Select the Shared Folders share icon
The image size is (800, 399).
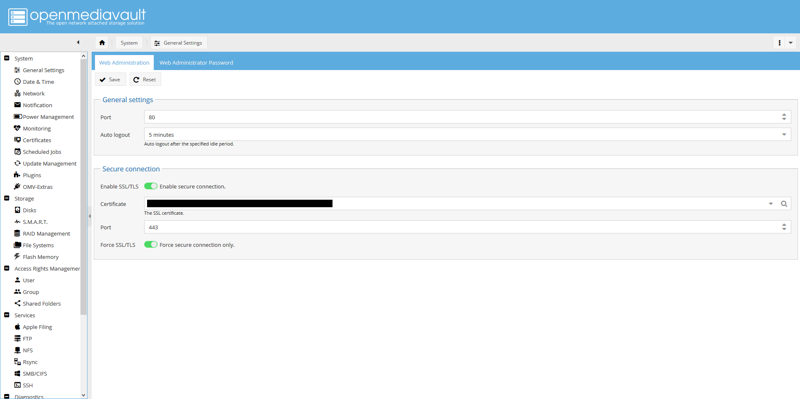(17, 304)
